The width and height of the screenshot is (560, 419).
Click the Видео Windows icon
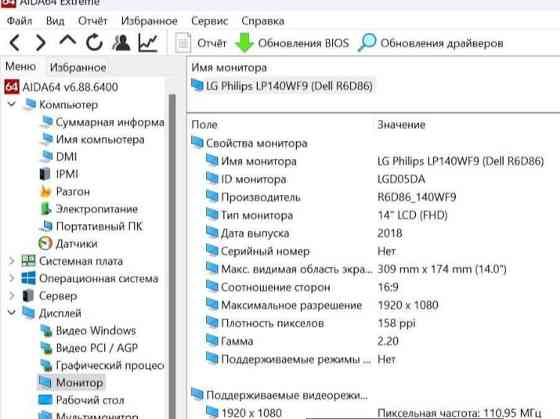point(46,331)
